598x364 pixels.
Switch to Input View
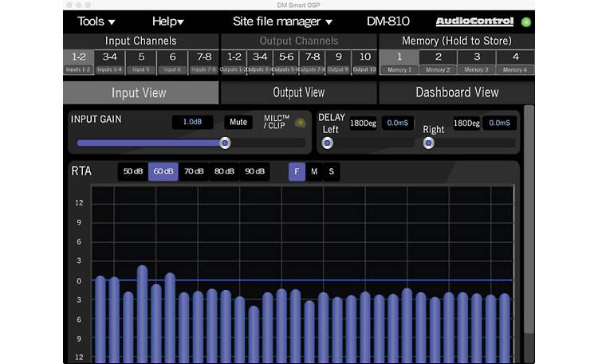[x=140, y=92]
